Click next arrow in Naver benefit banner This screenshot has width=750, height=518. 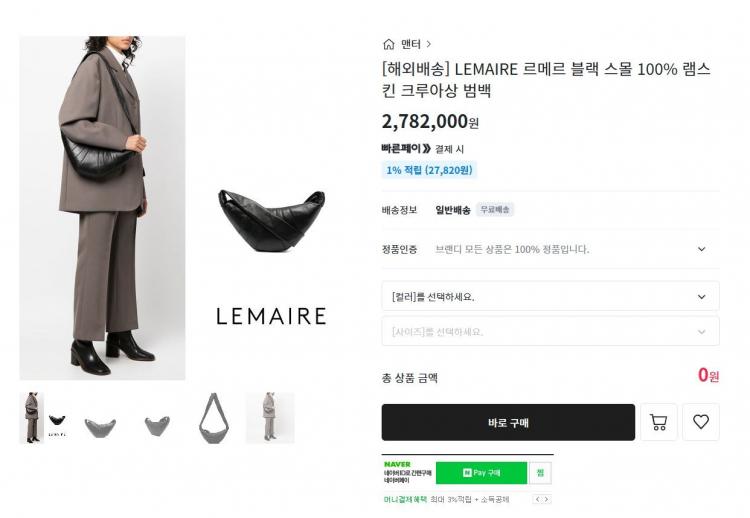(x=547, y=499)
